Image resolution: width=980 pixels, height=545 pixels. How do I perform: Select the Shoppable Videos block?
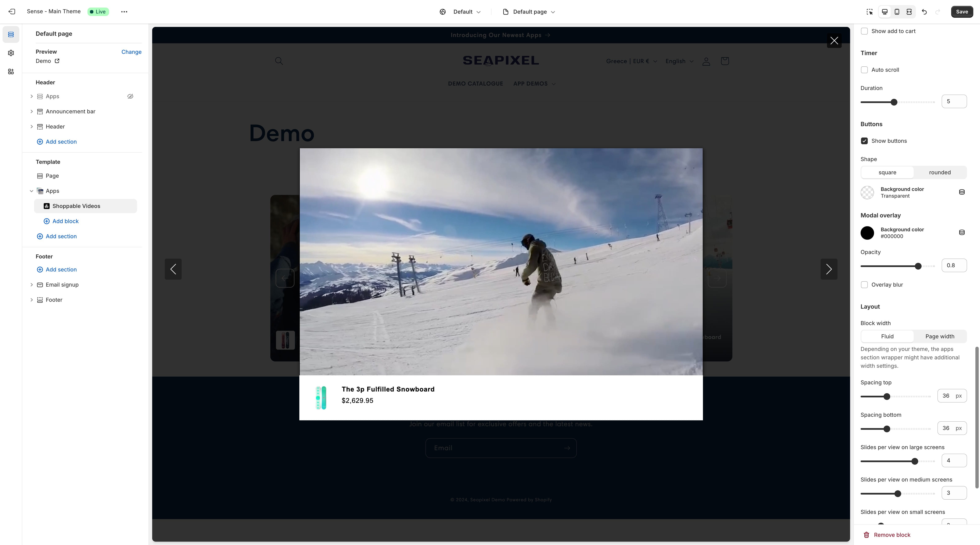[85, 206]
